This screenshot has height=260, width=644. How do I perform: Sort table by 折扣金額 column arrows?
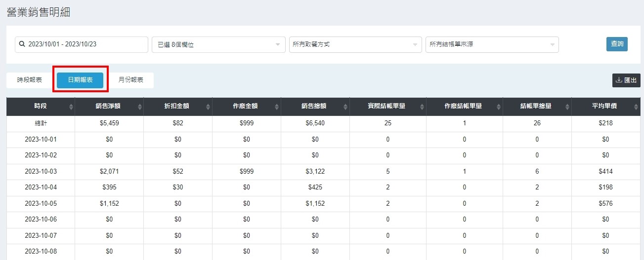(208, 107)
